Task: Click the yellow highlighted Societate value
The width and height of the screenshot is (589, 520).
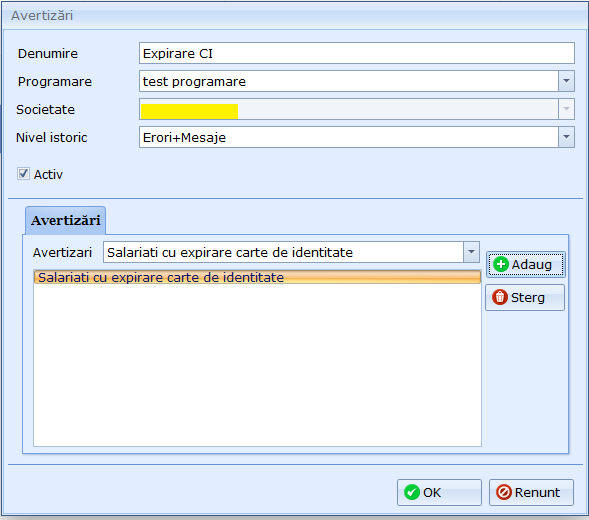Action: 189,111
